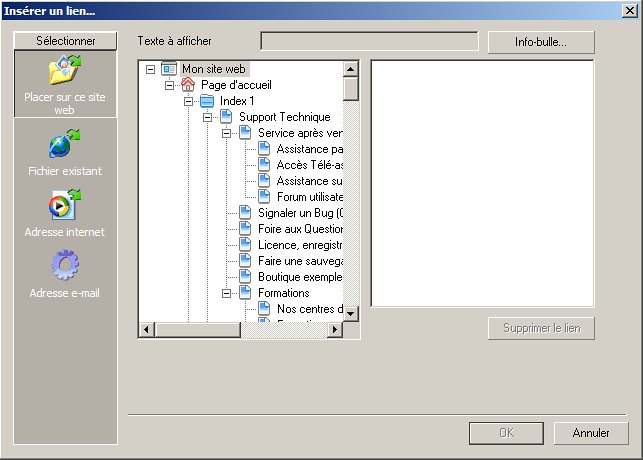Click the 'Index 1' folder icon
This screenshot has height=460, width=643.
click(x=207, y=101)
